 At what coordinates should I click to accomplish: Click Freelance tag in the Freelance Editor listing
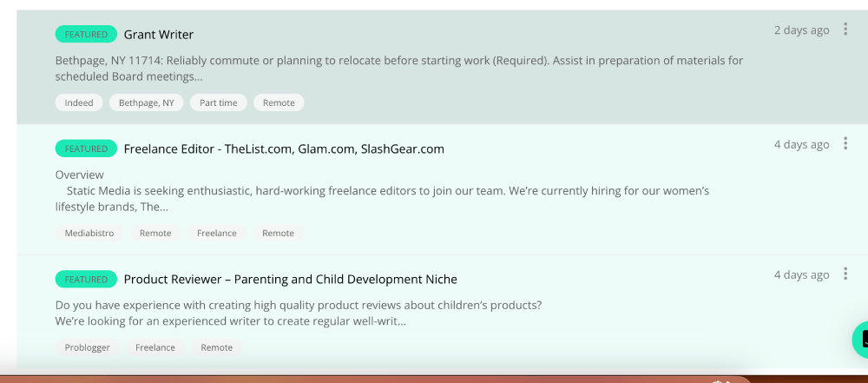[216, 233]
